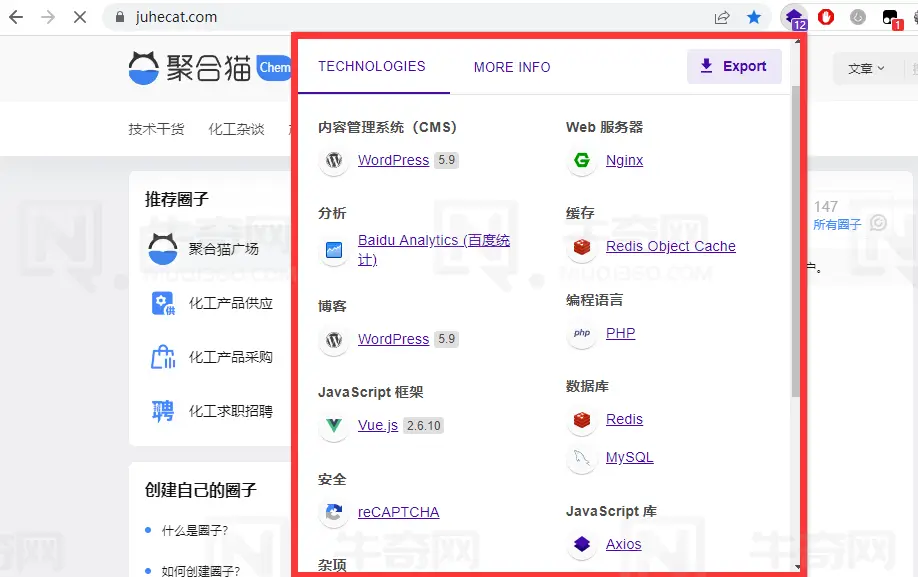Screen dimensions: 918x577
Task: Stop page loading with X button
Action: tap(80, 17)
